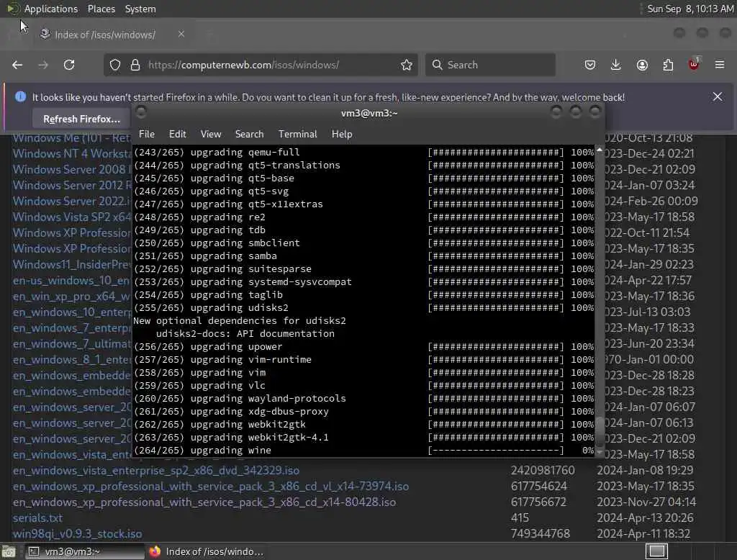
Task: Open en_windows_vista_enterprise_sp2_x86_dvd_342329.iso link
Action: 156,470
